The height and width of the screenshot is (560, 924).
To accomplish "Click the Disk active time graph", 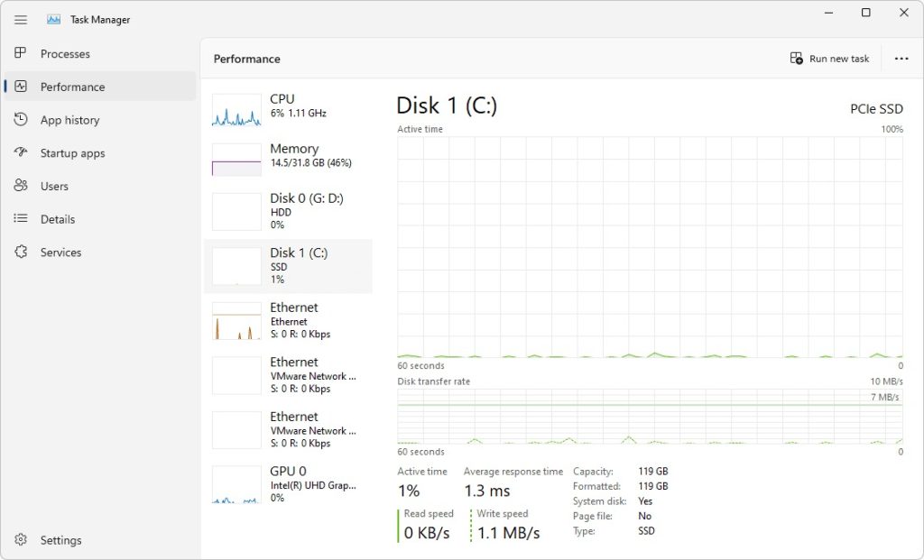I will pyautogui.click(x=650, y=247).
